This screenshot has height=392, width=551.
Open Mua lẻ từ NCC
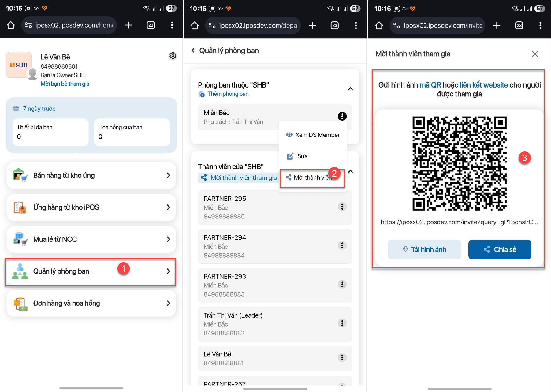pyautogui.click(x=91, y=239)
